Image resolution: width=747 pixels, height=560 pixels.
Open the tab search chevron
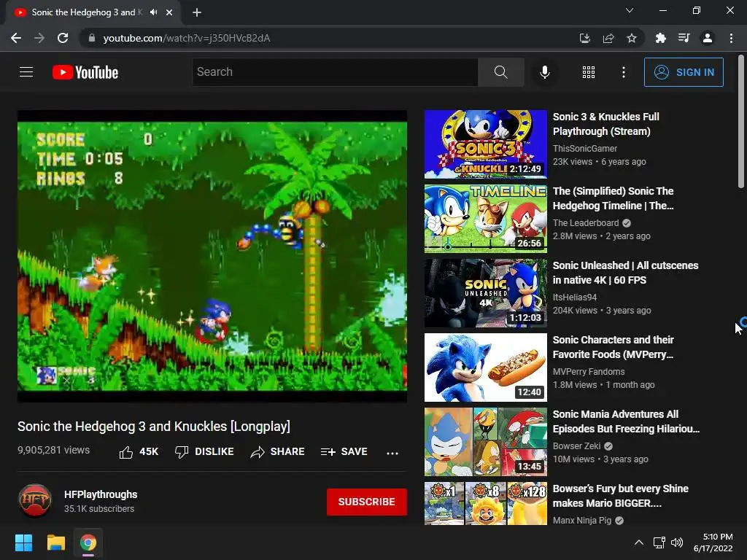coord(630,10)
